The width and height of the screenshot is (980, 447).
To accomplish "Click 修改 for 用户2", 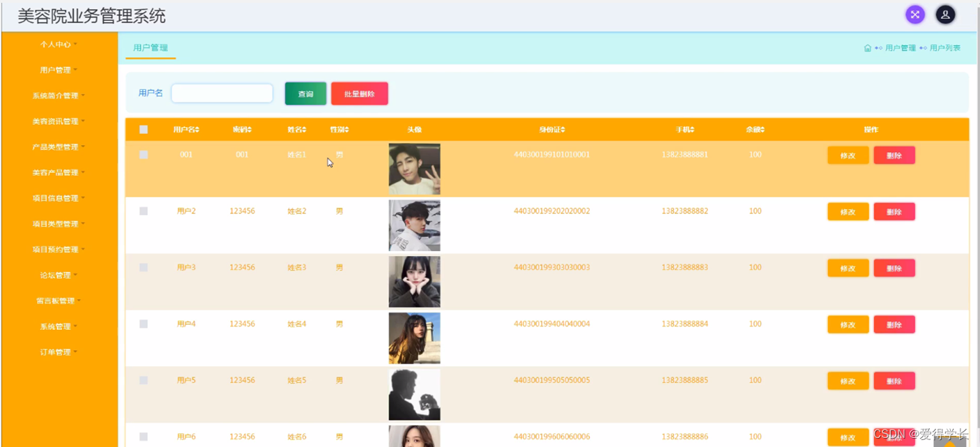I will point(848,212).
